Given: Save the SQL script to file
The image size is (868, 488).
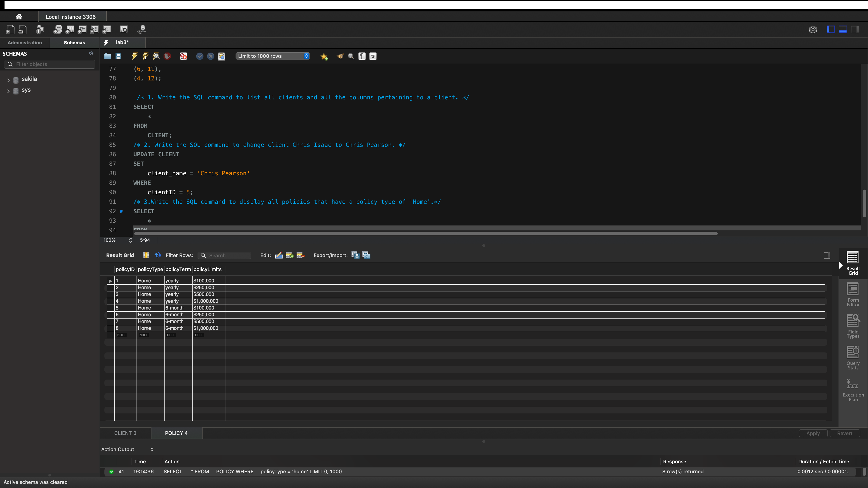Looking at the screenshot, I should pos(118,56).
